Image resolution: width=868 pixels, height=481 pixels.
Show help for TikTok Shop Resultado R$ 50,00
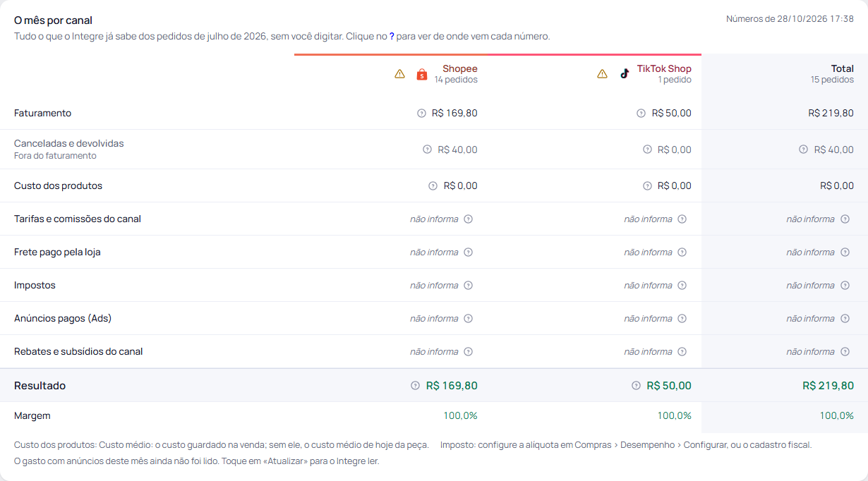[636, 386]
